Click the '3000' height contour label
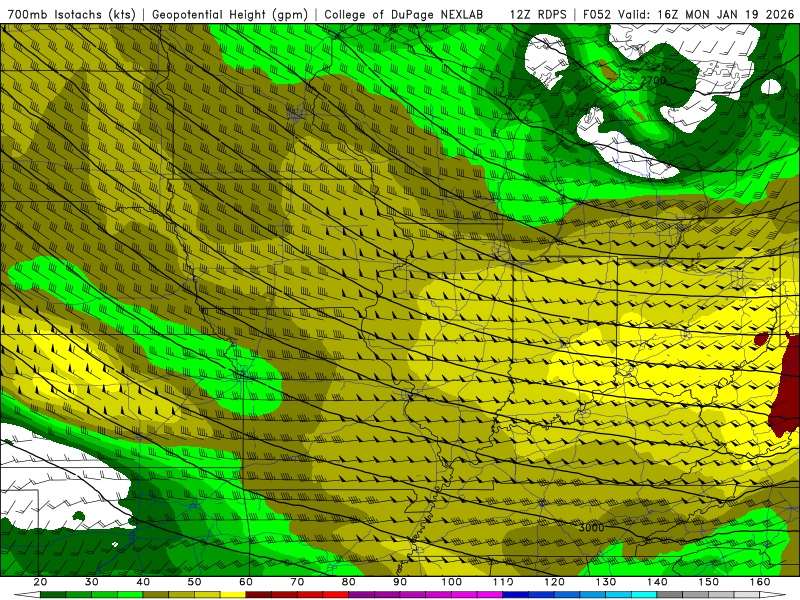Image resolution: width=800 pixels, height=600 pixels. (591, 527)
